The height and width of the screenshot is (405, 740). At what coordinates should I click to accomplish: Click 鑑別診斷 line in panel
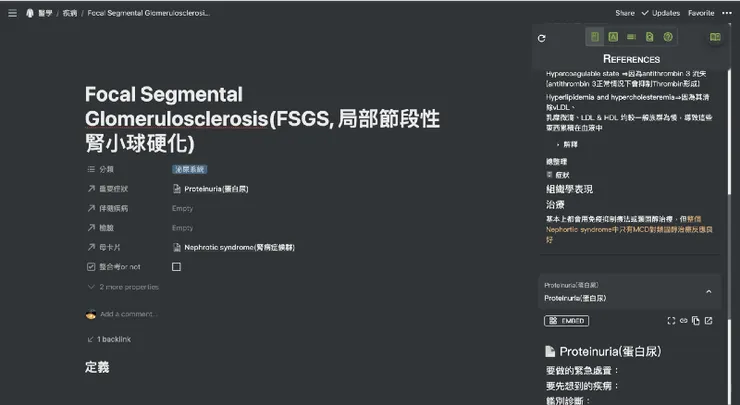tap(568, 401)
